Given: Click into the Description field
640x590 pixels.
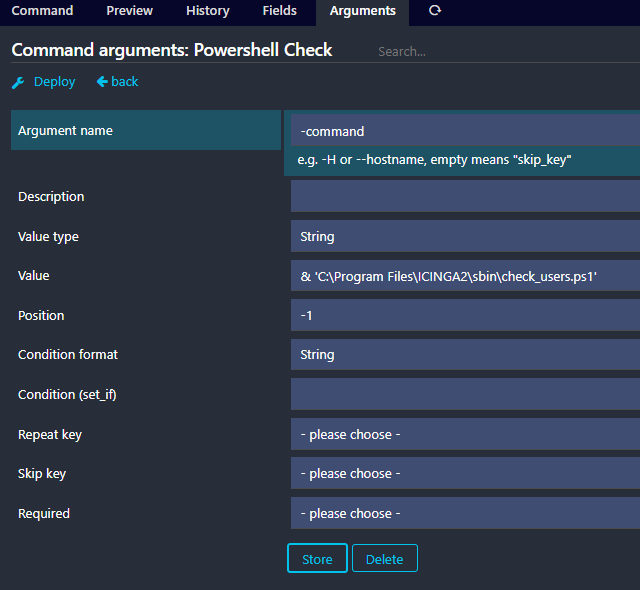Looking at the screenshot, I should pyautogui.click(x=465, y=196).
